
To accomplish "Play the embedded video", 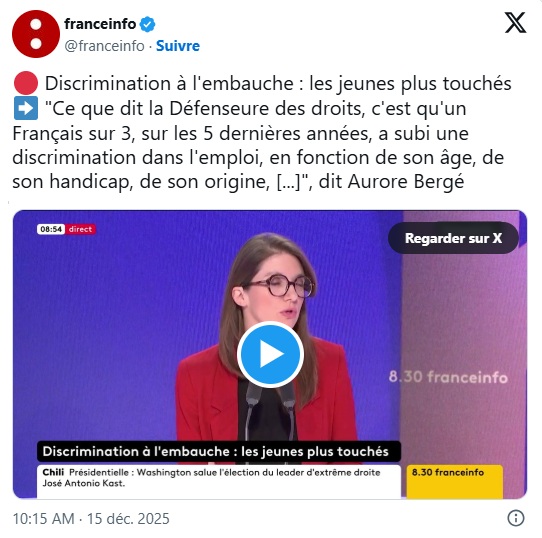I will tap(270, 354).
